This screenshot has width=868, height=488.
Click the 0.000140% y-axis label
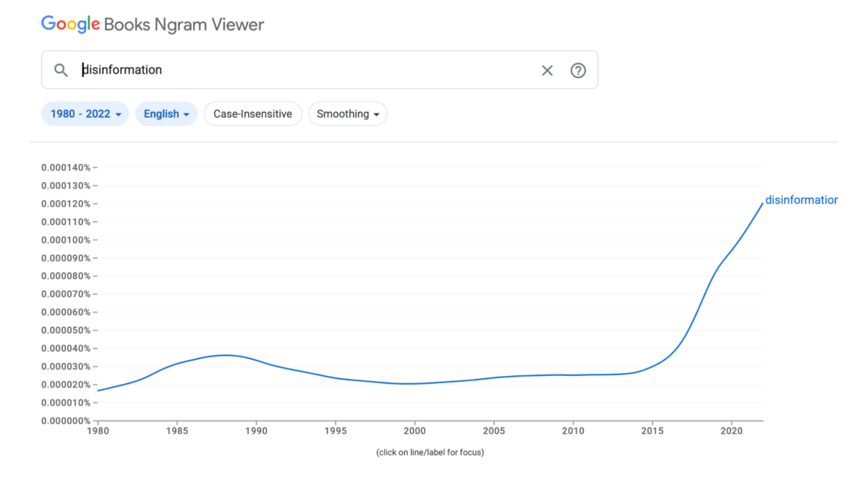(66, 167)
